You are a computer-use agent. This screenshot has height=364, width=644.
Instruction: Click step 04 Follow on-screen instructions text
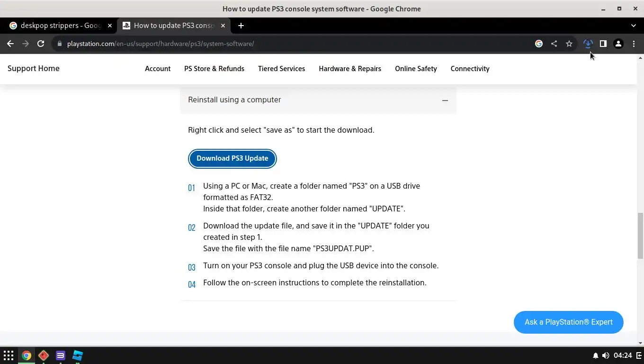click(x=315, y=282)
